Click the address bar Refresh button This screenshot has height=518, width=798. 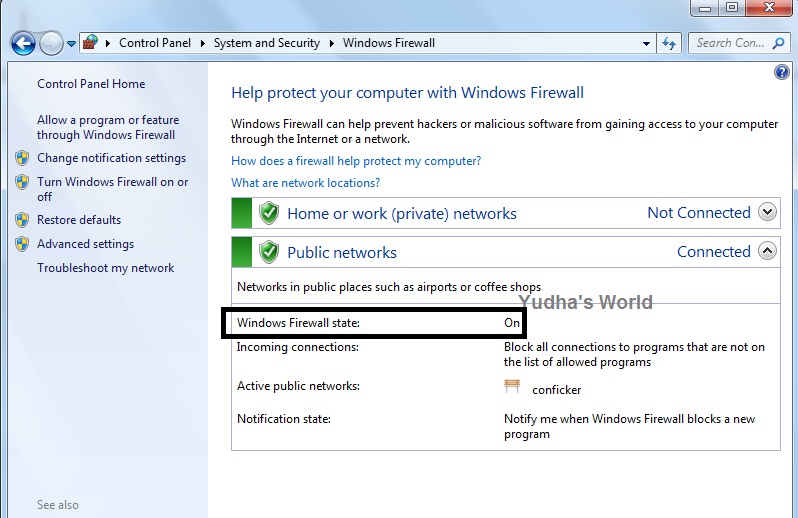669,43
